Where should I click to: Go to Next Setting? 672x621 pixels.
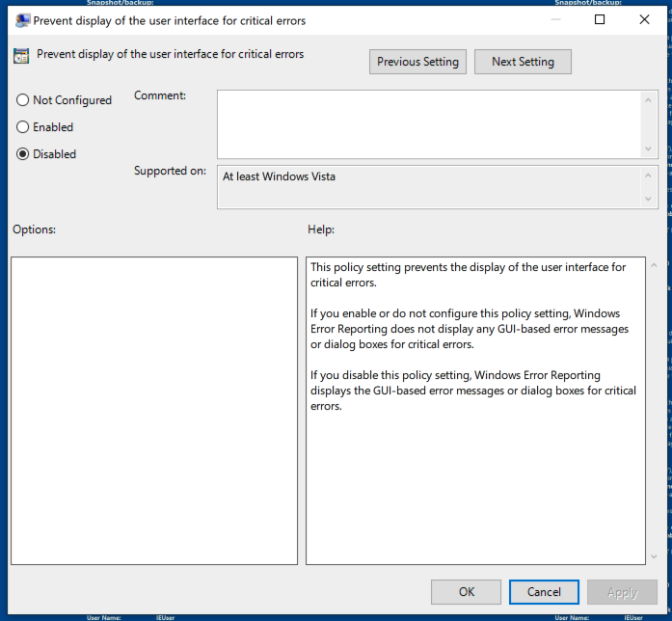click(523, 62)
